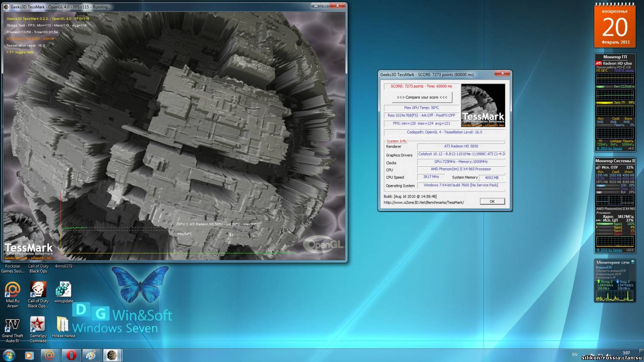Screen dimensions: 644x362
Task: Click Codepath OpenGL 4 Tessellation Level field
Action: pyautogui.click(x=444, y=132)
